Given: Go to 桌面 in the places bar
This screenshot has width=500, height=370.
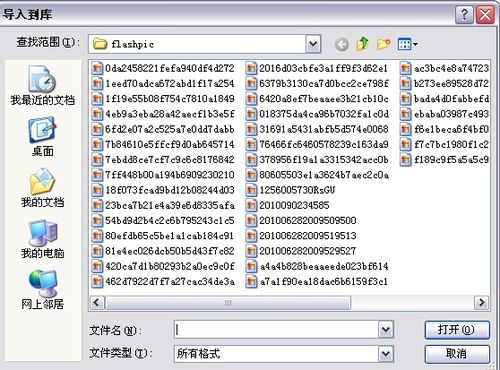Looking at the screenshot, I should click(x=42, y=137).
